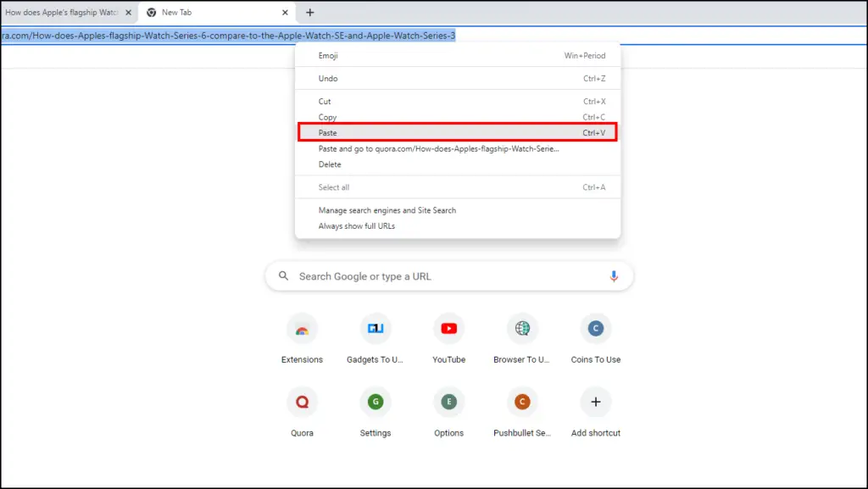Click the Search Google or type URL box
The width and height of the screenshot is (868, 489).
449,276
